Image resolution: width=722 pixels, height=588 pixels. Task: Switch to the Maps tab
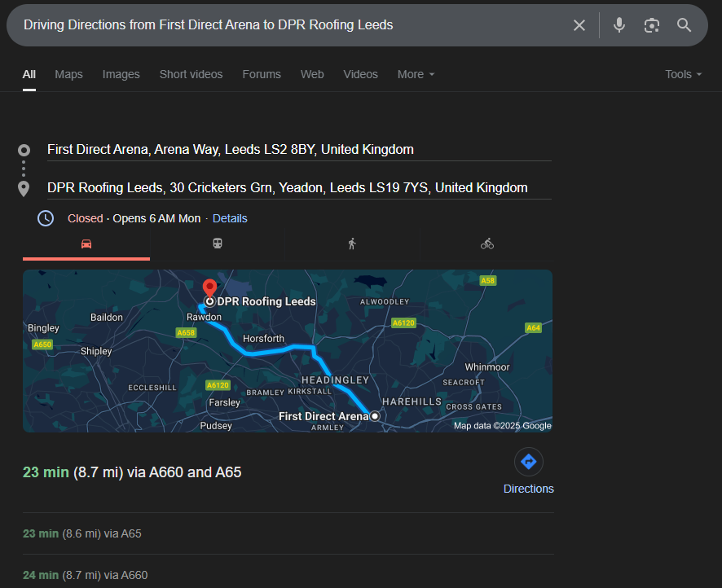[x=68, y=75]
